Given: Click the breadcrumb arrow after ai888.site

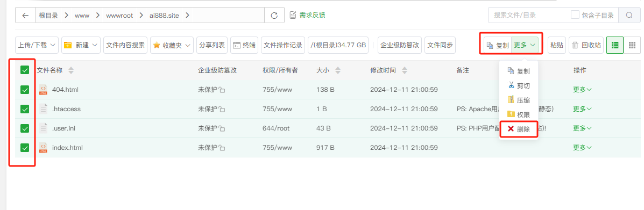Looking at the screenshot, I should click(188, 16).
